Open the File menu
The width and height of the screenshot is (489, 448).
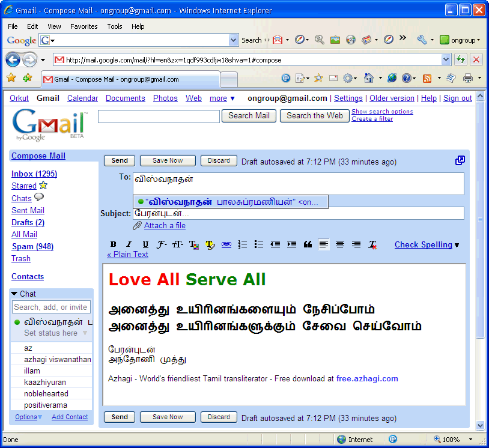[x=13, y=26]
